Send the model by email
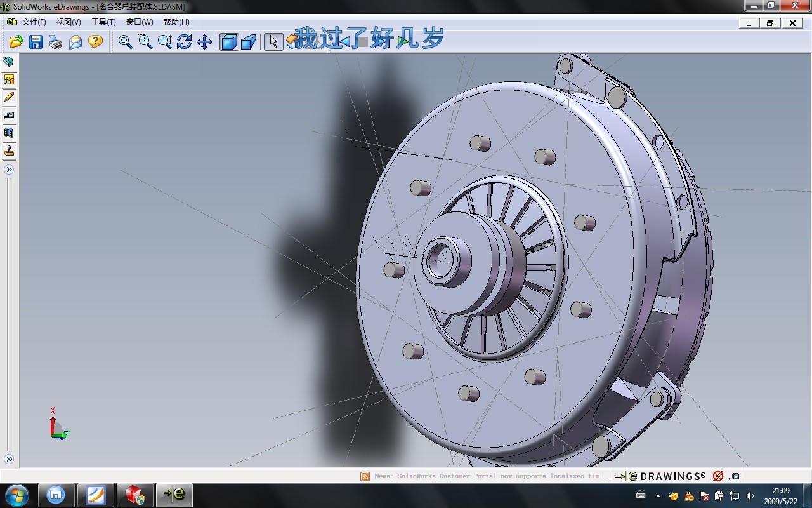 click(75, 42)
